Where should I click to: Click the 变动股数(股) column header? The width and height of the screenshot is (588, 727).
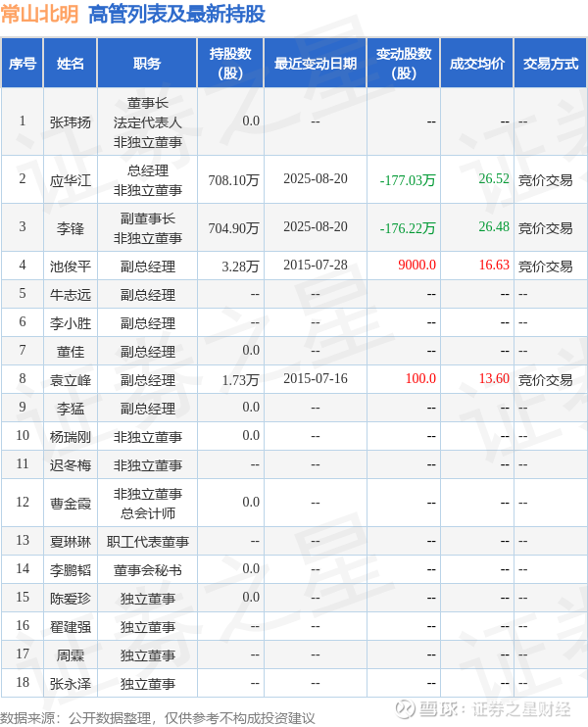pos(404,63)
